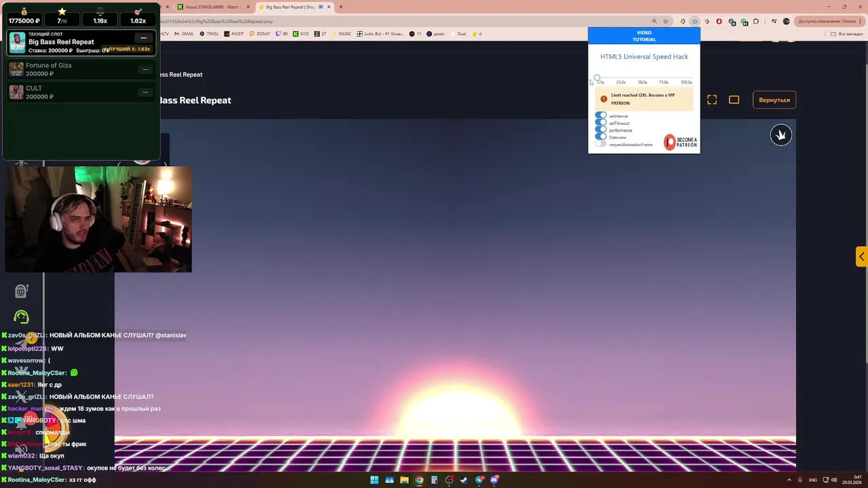Open the DONAT bookmark
The image size is (868, 488).
260,33
